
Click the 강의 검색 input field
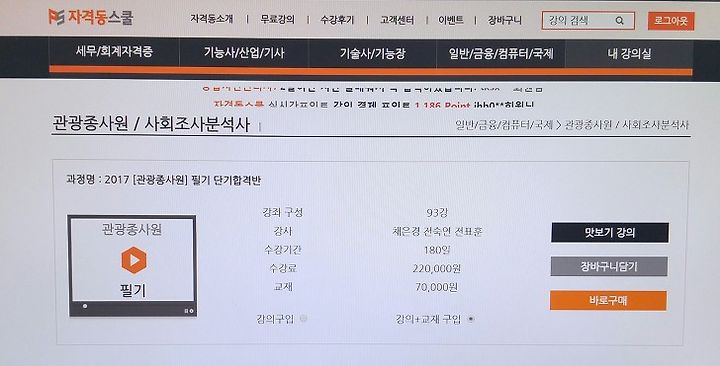588,21
